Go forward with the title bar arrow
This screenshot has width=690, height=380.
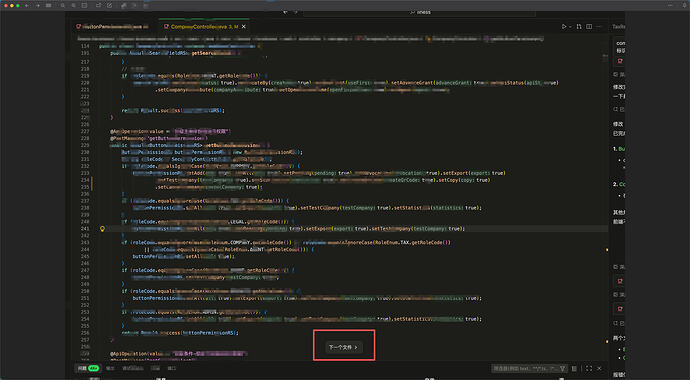tap(37, 5)
